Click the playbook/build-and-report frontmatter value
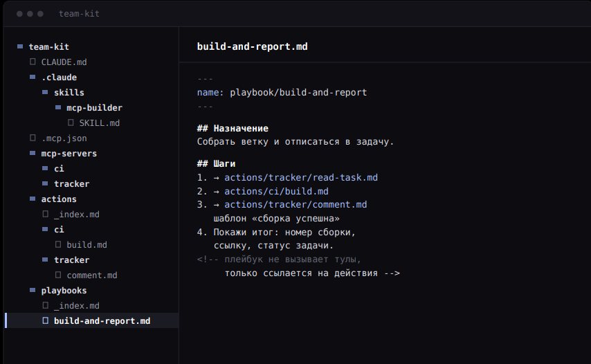The image size is (591, 364). (x=298, y=92)
